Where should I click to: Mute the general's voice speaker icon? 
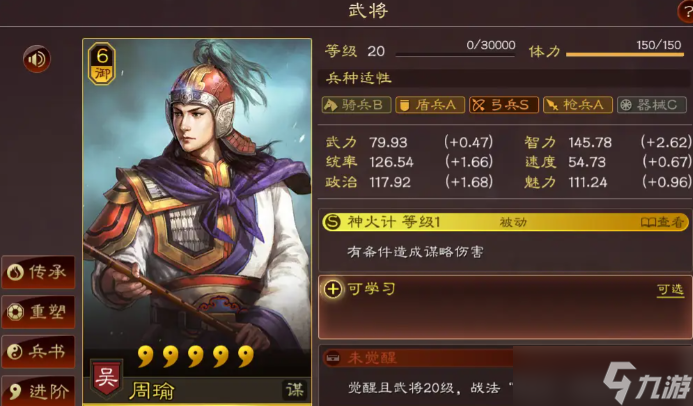37,59
